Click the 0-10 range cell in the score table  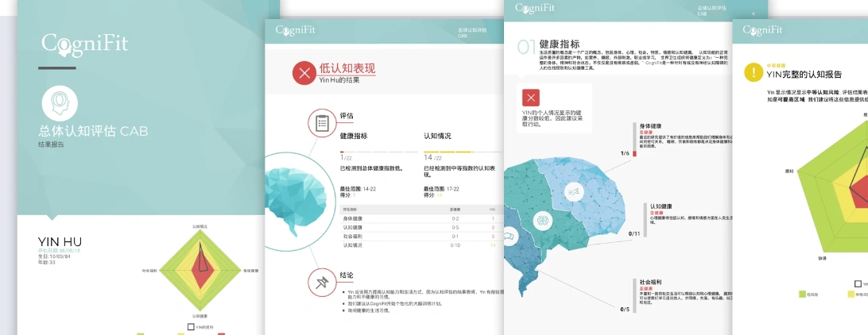click(x=455, y=245)
